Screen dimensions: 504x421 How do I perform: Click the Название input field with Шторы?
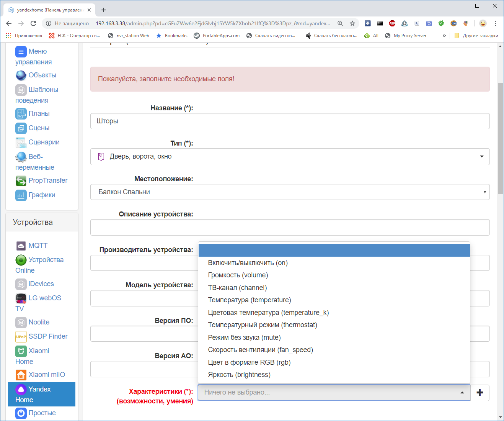(x=290, y=121)
